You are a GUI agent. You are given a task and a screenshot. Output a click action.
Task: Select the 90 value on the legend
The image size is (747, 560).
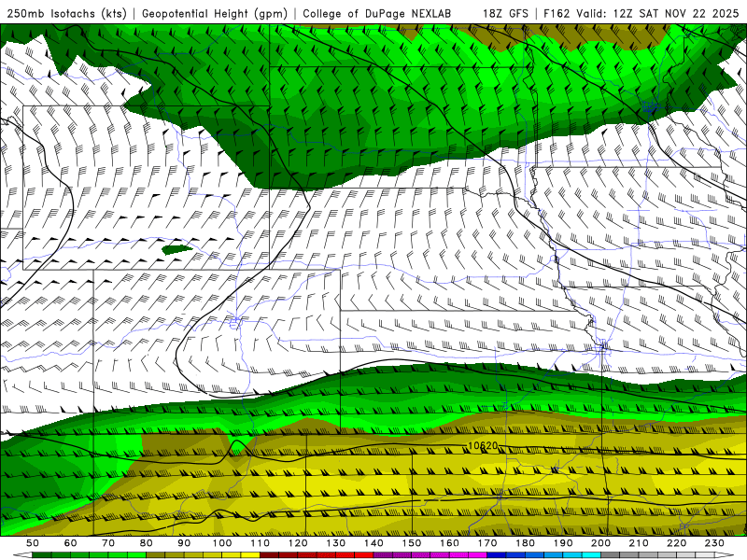pos(184,543)
